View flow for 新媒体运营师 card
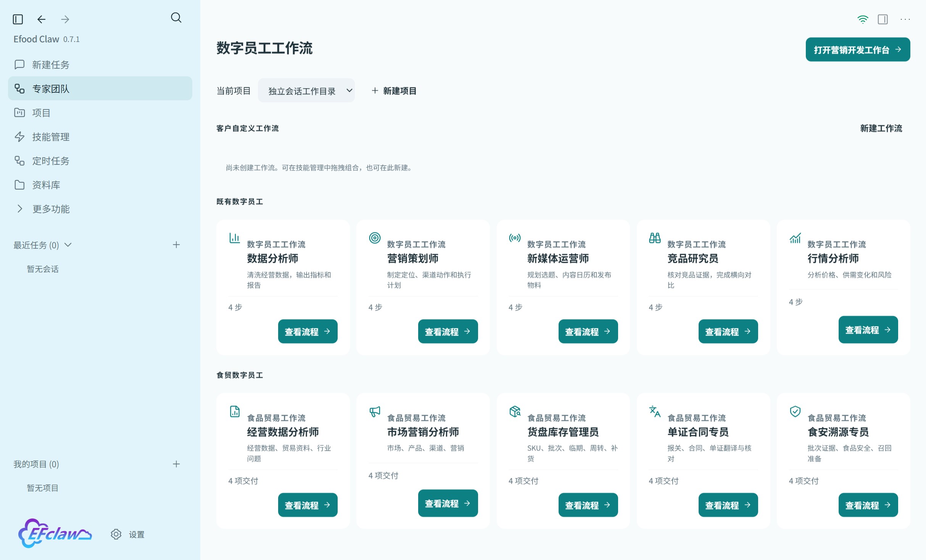This screenshot has height=560, width=926. [588, 331]
